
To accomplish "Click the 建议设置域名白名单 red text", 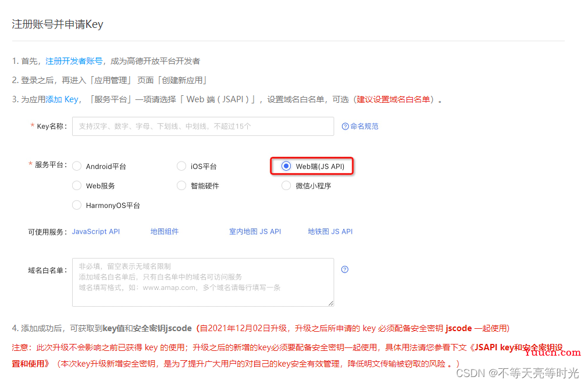I will (x=393, y=99).
